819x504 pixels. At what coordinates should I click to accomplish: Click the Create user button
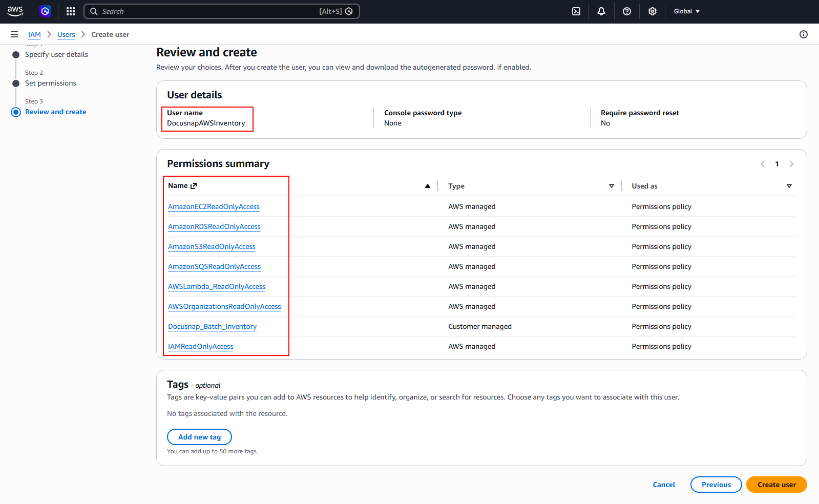coord(776,485)
